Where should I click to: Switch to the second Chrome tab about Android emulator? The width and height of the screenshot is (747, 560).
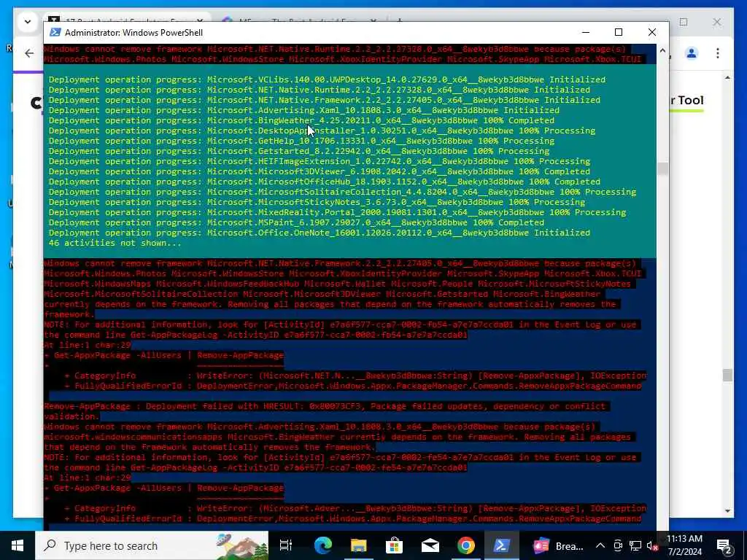point(300,20)
